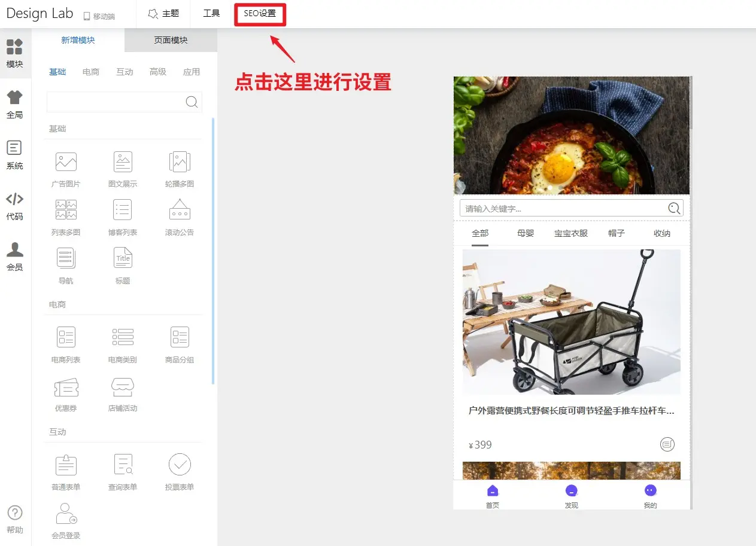756x546 pixels.
Task: Switch to the 电商 module category tab
Action: pyautogui.click(x=91, y=72)
